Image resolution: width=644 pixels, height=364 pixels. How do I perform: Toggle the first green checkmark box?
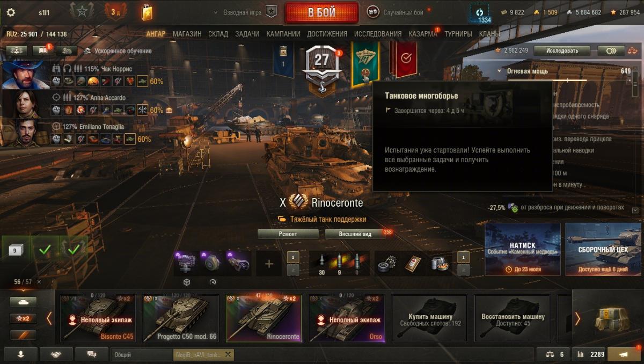click(45, 249)
